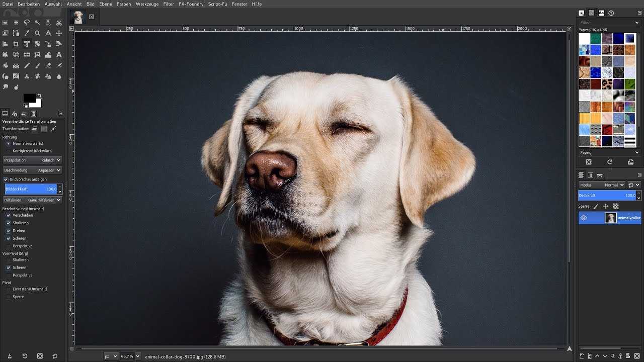Image resolution: width=644 pixels, height=362 pixels.
Task: Open the Script-Fu menu
Action: (218, 4)
